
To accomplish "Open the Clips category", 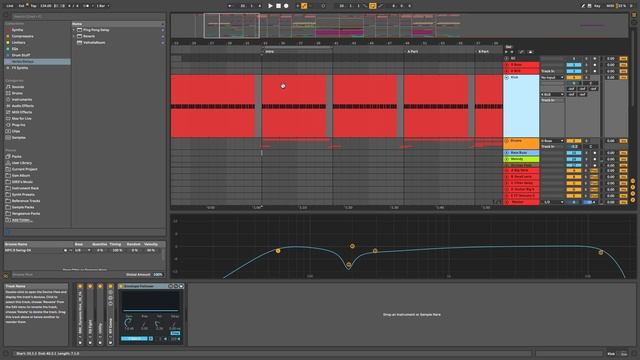I will tap(16, 131).
